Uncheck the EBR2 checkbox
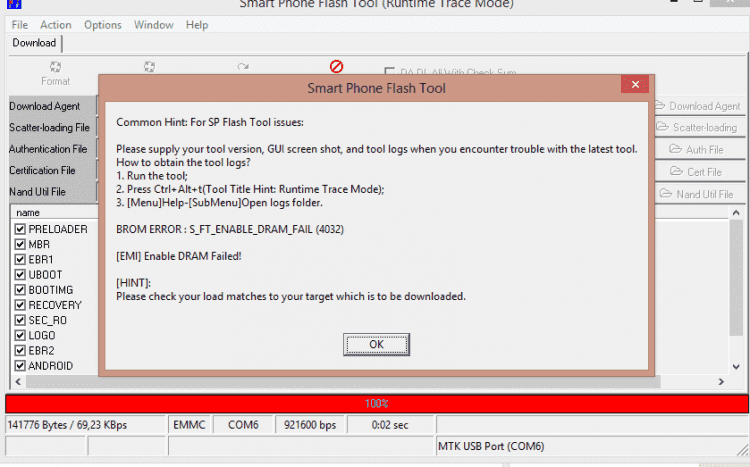Viewport: 750px width, 467px height. click(x=20, y=351)
